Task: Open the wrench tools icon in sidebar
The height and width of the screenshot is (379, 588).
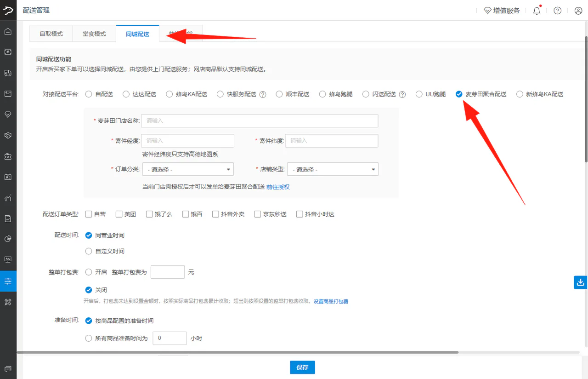Action: point(8,302)
